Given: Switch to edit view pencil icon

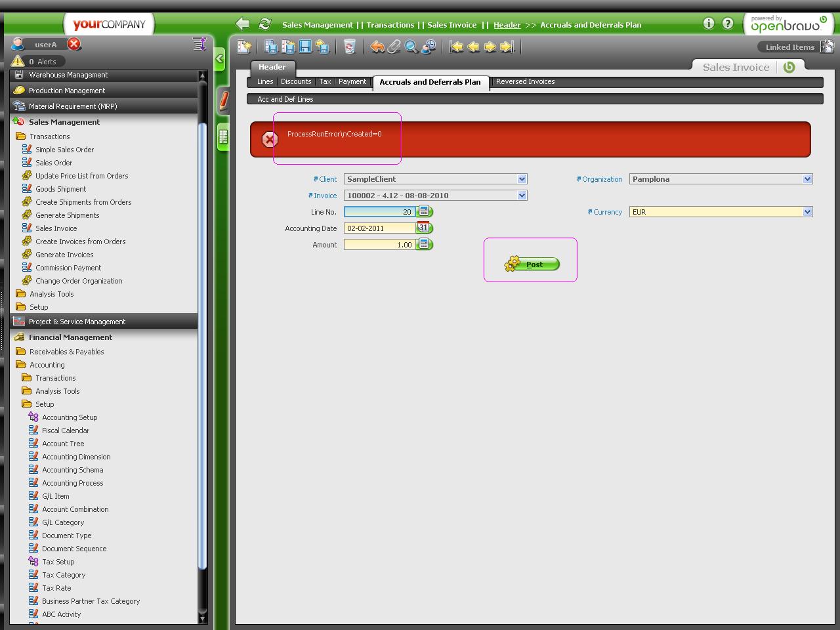Looking at the screenshot, I should (x=223, y=100).
